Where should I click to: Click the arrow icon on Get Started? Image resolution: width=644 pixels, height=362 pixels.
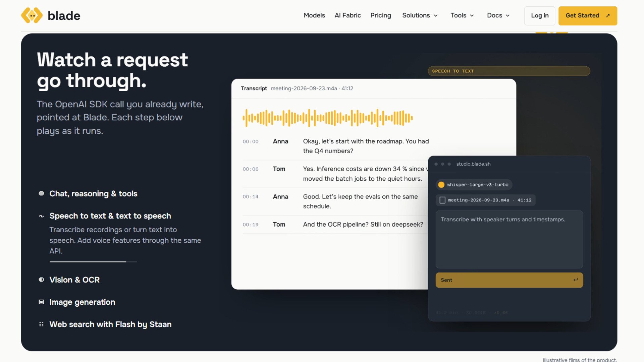click(608, 15)
